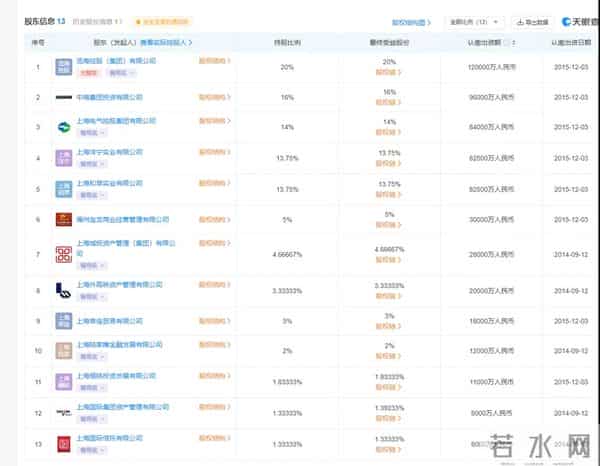Click the orange badge next to 历史股东信息
This screenshot has width=600, height=466.
click(x=160, y=21)
